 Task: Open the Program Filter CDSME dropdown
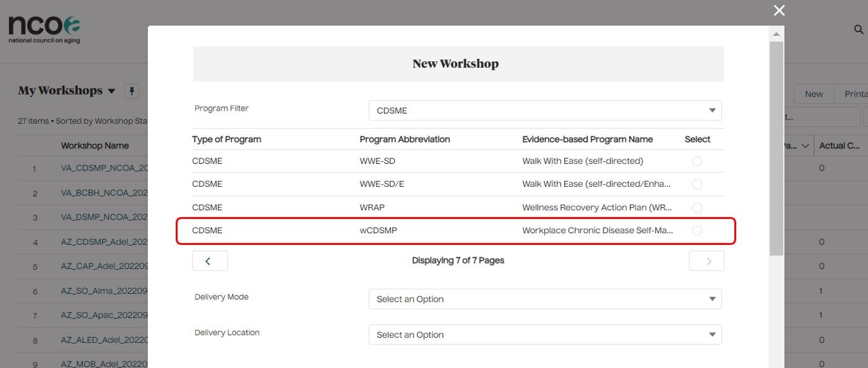tap(545, 111)
